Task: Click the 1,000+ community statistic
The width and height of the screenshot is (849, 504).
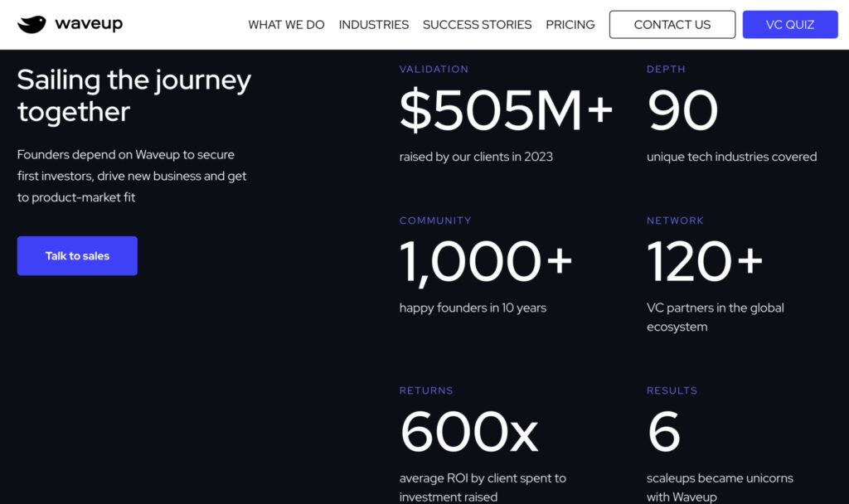Action: [486, 262]
